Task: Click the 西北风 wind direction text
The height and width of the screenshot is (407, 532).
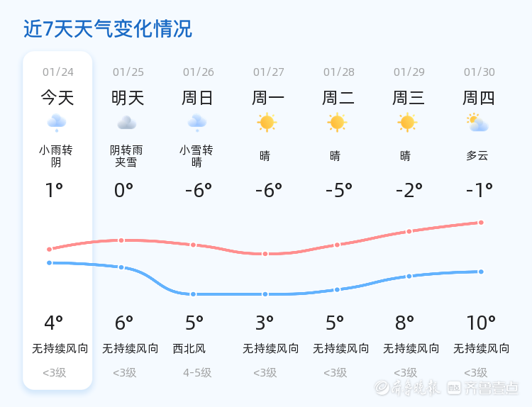Action: [x=189, y=349]
